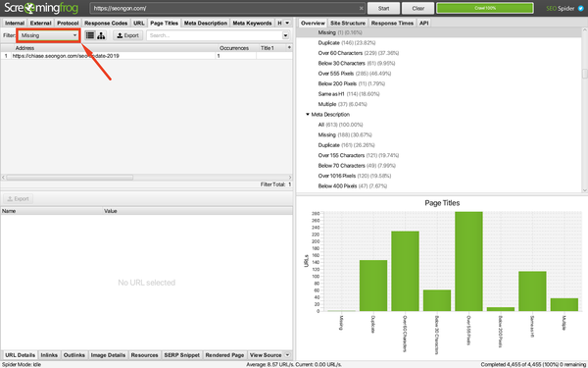Viewport: 588px width, 368px height.
Task: Select Page Titles Missing (1) filter
Action: pyautogui.click(x=340, y=32)
